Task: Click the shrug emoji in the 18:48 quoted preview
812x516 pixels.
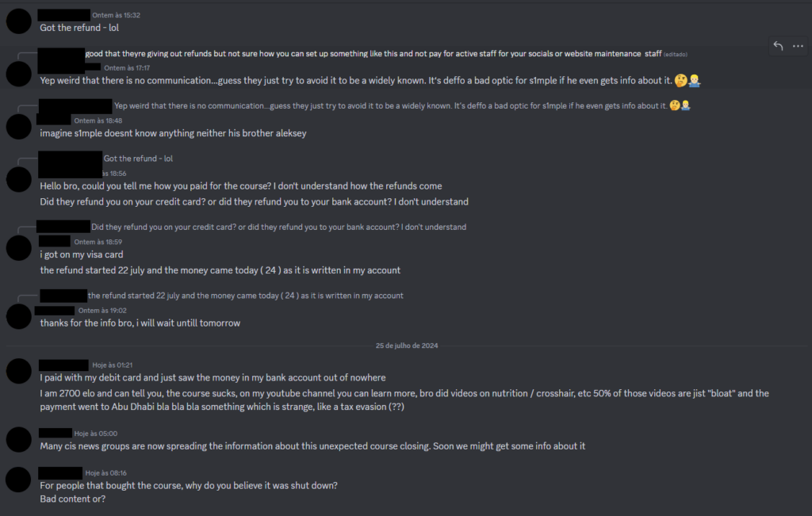Action: [x=685, y=105]
